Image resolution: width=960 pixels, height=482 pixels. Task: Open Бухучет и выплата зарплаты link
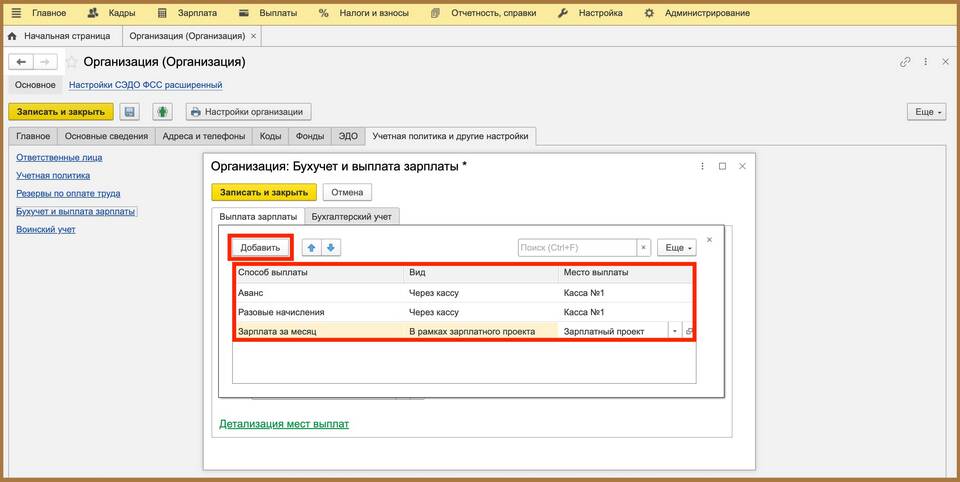[x=76, y=211]
